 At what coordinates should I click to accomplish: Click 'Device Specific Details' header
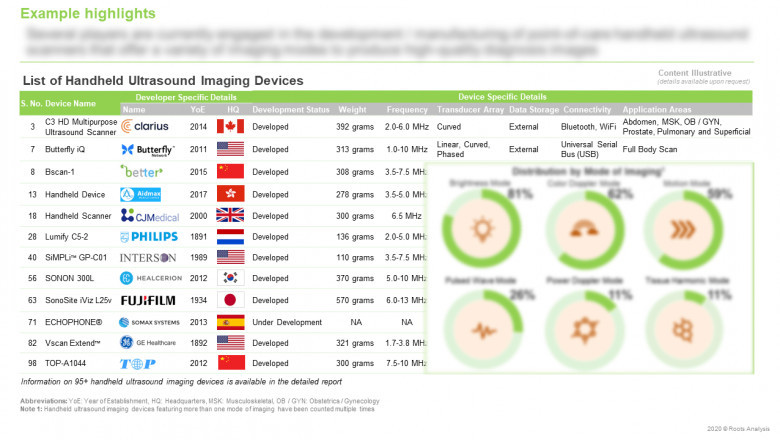(502, 97)
